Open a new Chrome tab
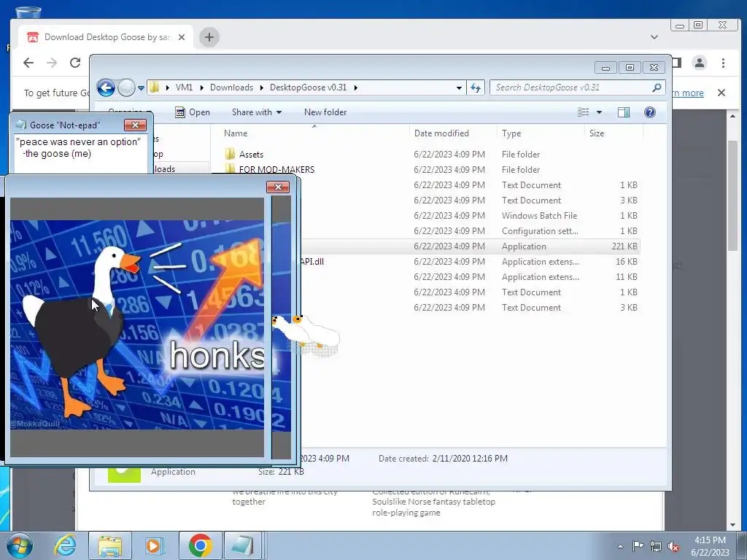747x560 pixels. click(209, 37)
